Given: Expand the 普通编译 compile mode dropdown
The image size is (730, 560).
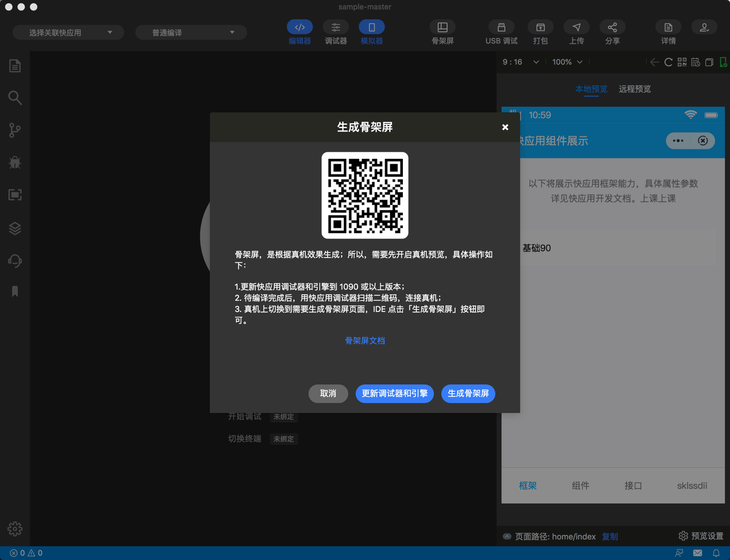Looking at the screenshot, I should click(191, 32).
